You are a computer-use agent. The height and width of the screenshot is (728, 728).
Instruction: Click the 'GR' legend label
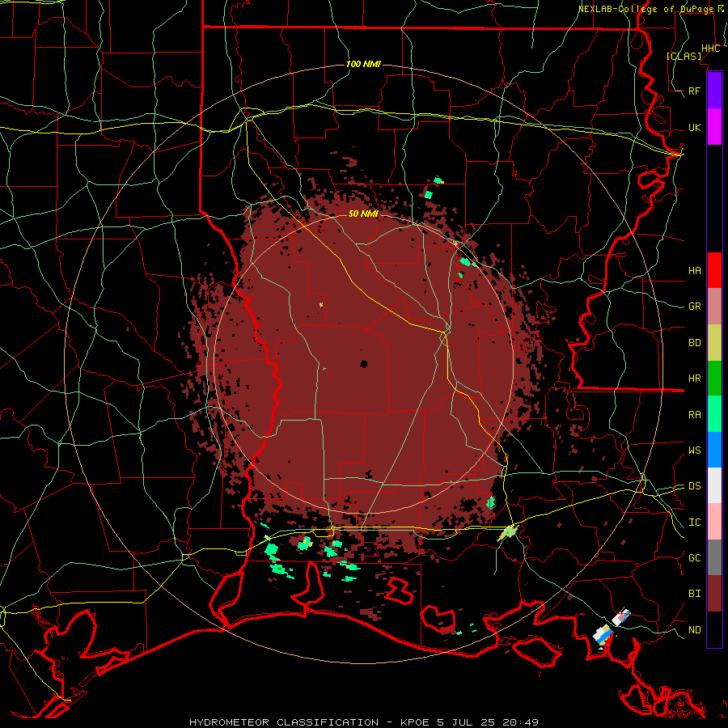pyautogui.click(x=694, y=307)
